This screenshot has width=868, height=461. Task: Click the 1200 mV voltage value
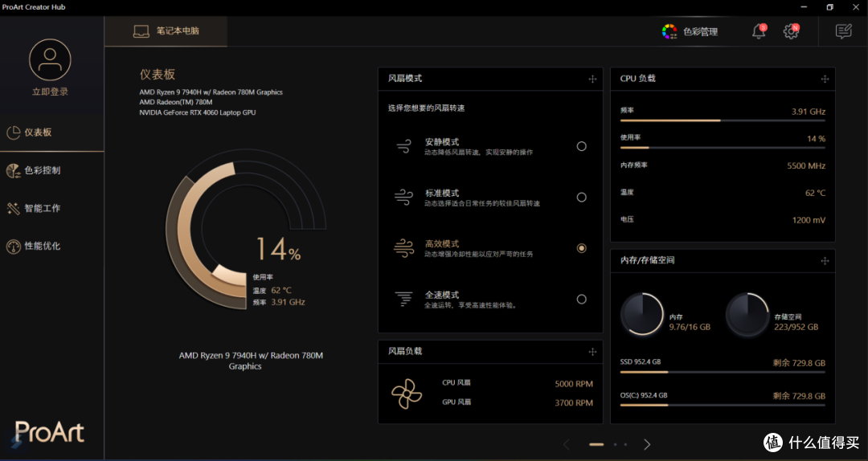pyautogui.click(x=809, y=220)
